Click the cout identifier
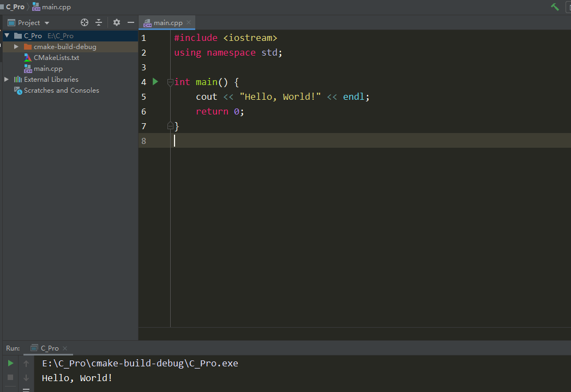Viewport: 571px width, 392px height. point(207,97)
